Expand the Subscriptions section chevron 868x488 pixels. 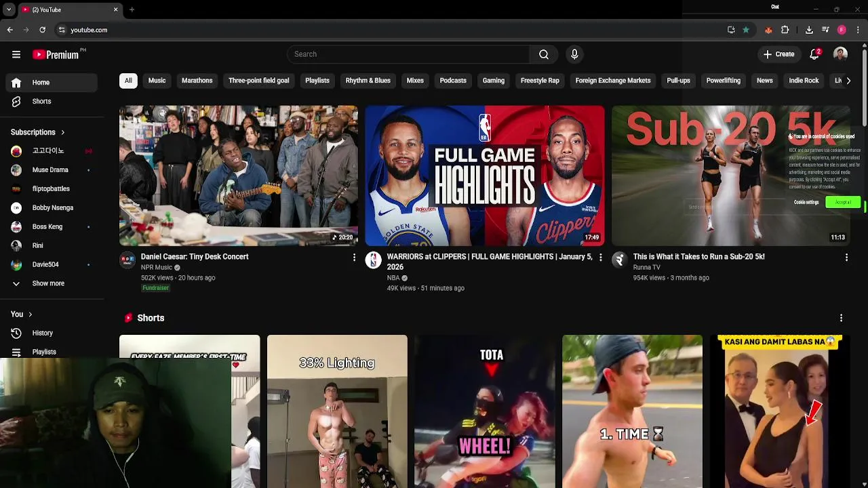coord(62,132)
